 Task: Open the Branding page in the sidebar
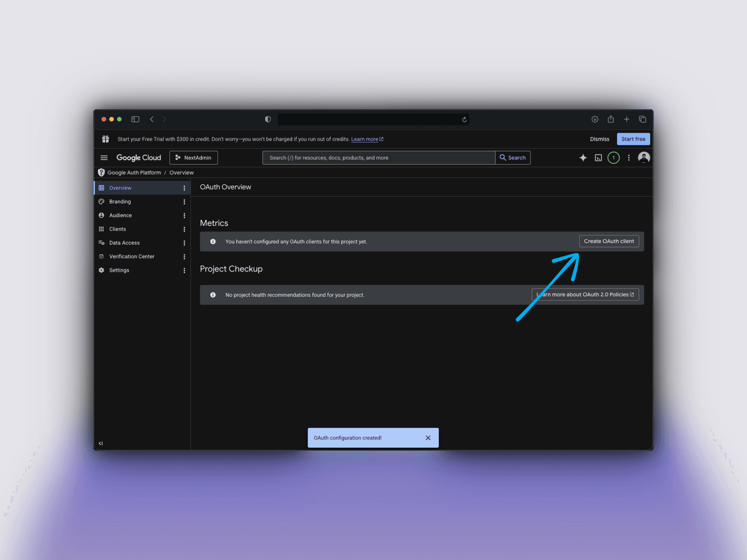[120, 201]
